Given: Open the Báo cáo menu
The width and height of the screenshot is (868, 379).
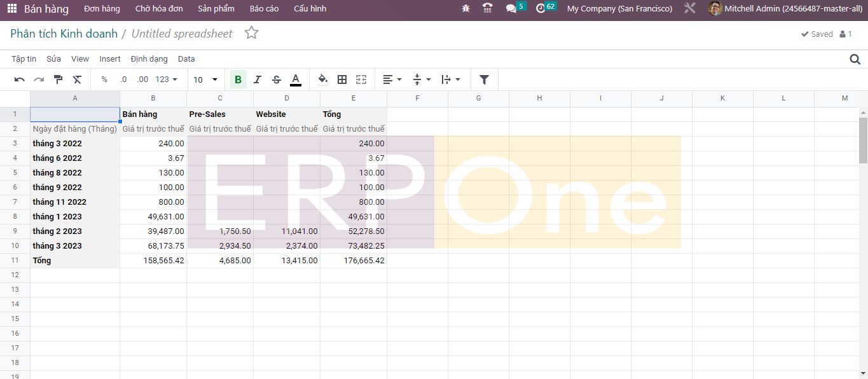Looking at the screenshot, I should (264, 9).
